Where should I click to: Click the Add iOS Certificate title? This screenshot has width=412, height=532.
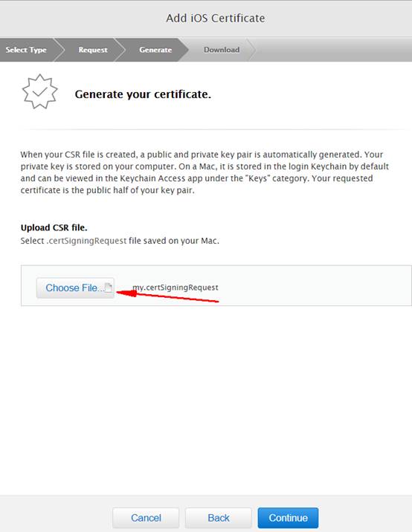click(216, 18)
